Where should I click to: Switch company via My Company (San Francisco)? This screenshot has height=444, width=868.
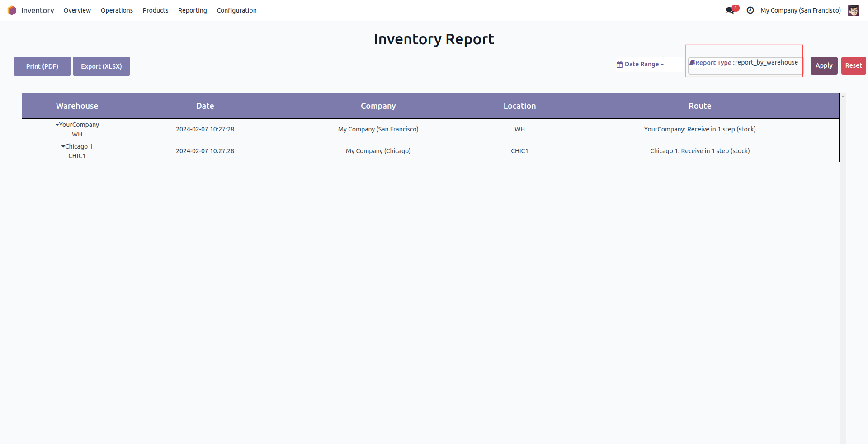(x=800, y=10)
